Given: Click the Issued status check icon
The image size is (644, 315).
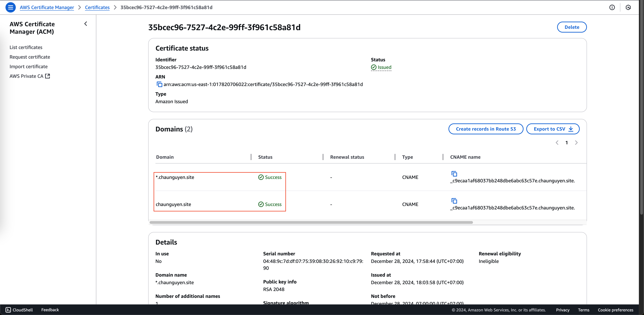Looking at the screenshot, I should (374, 67).
